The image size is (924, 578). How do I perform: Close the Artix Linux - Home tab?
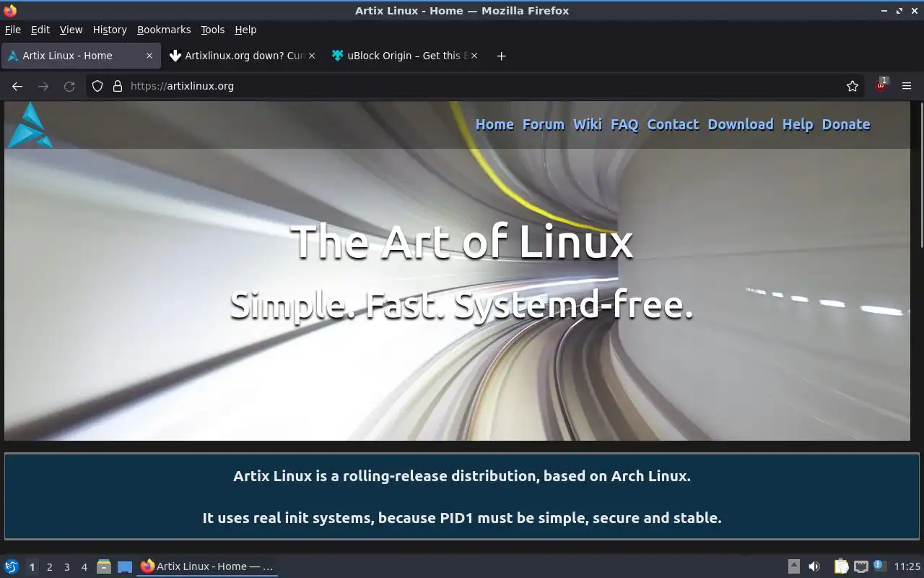click(x=149, y=56)
